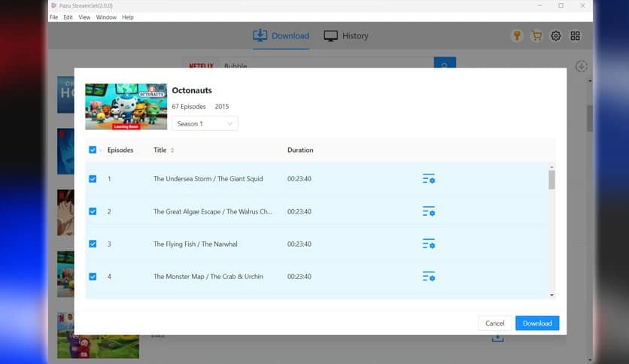Click the Cancel button

(494, 323)
